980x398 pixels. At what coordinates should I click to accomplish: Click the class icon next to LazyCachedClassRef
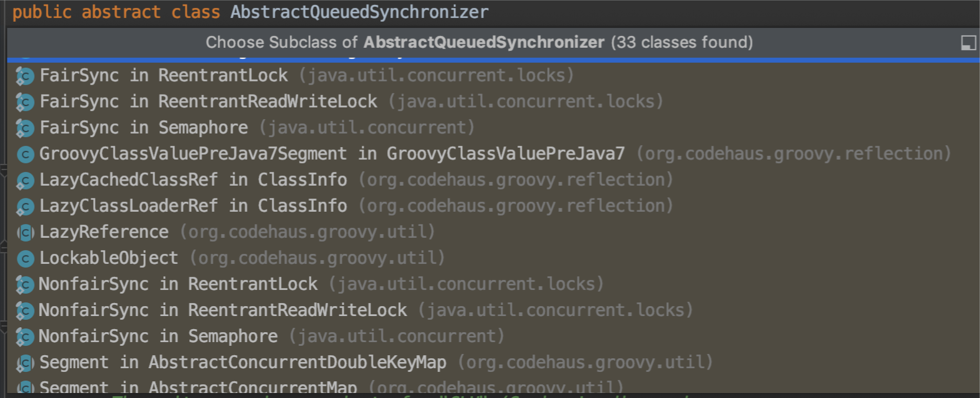coord(25,179)
